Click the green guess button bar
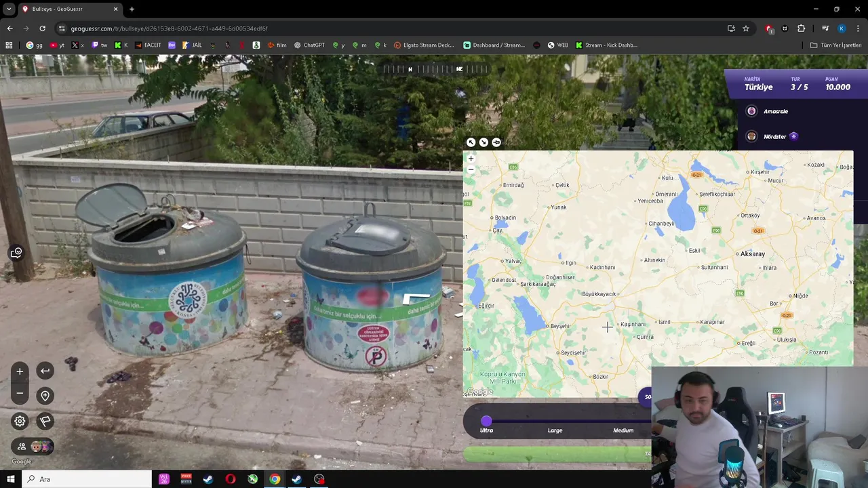The image size is (868, 488). 557,454
